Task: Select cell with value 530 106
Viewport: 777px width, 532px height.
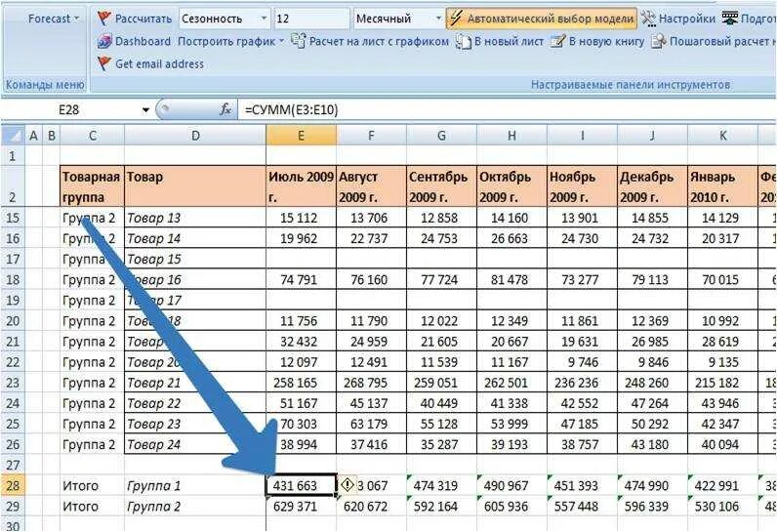Action: pyautogui.click(x=723, y=507)
